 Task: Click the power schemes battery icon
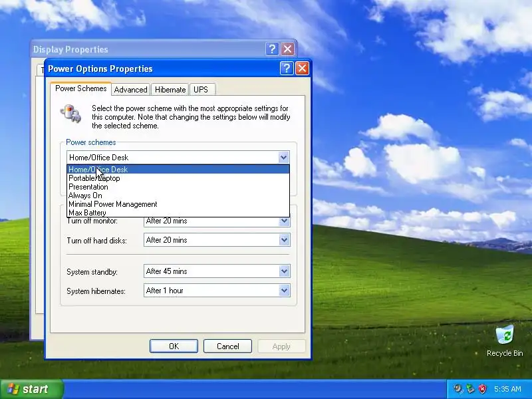point(70,114)
